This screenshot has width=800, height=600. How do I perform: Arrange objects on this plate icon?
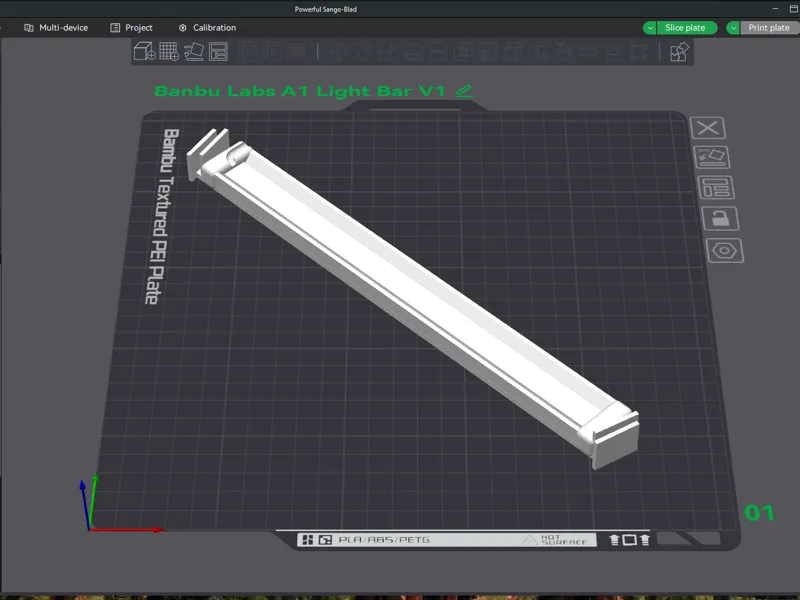click(716, 187)
